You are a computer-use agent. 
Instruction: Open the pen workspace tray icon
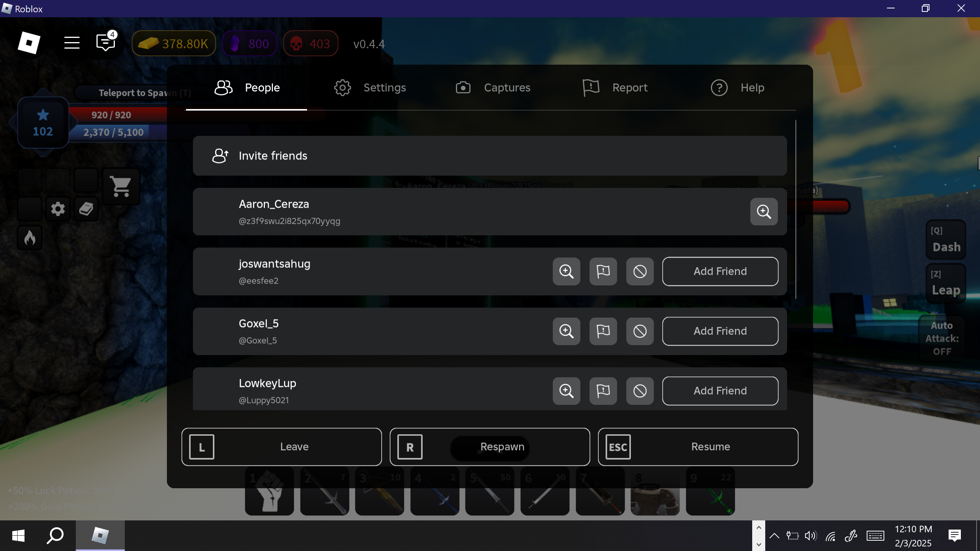(x=851, y=536)
